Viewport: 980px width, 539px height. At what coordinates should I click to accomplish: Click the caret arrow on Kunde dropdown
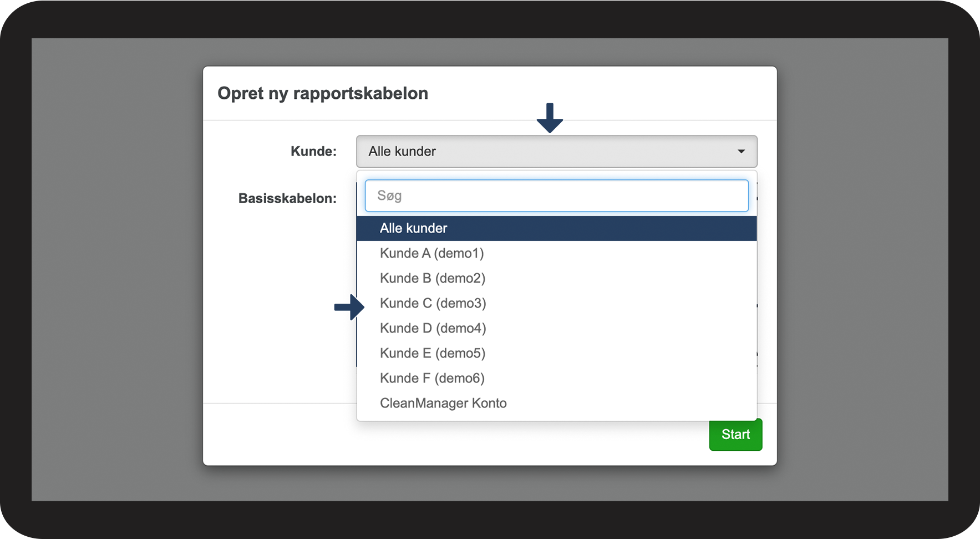741,152
